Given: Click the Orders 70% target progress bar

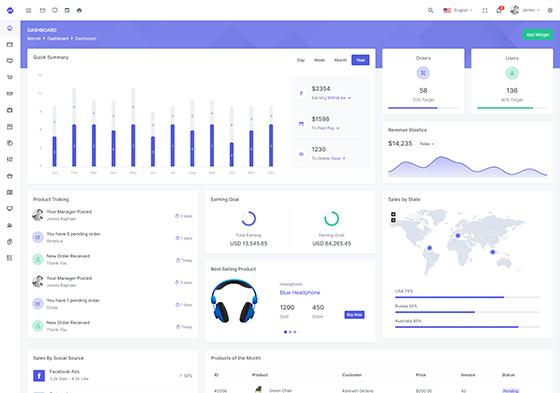Looking at the screenshot, I should pos(423,108).
